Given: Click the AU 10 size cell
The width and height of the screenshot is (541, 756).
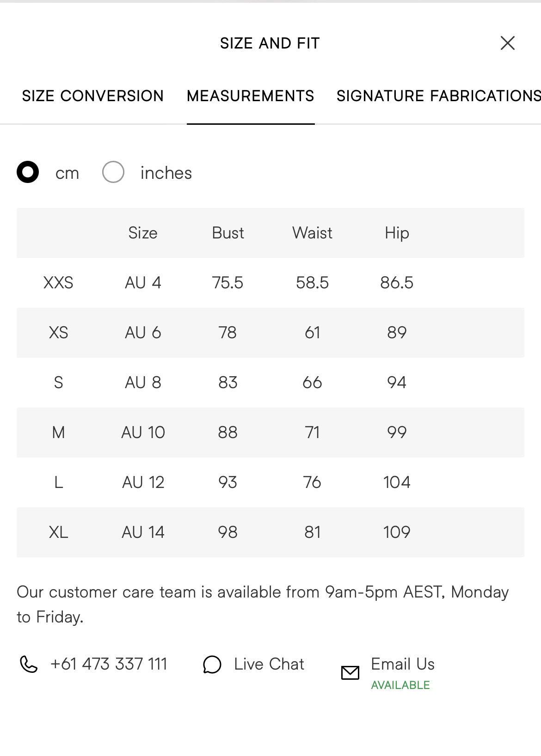Looking at the screenshot, I should (x=143, y=433).
